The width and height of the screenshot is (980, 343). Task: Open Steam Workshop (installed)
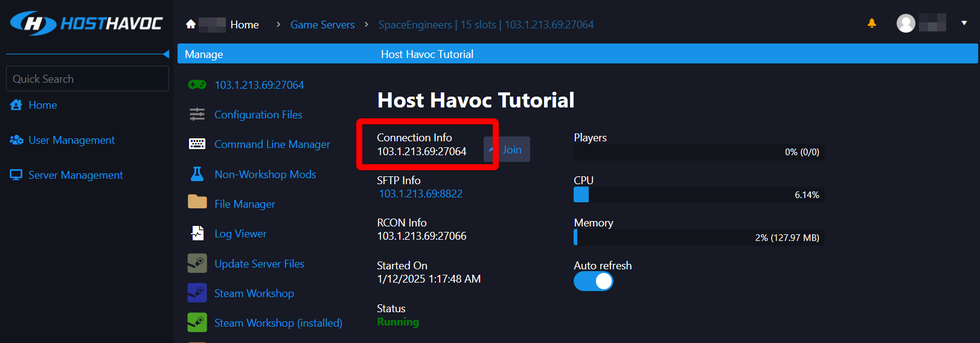278,323
